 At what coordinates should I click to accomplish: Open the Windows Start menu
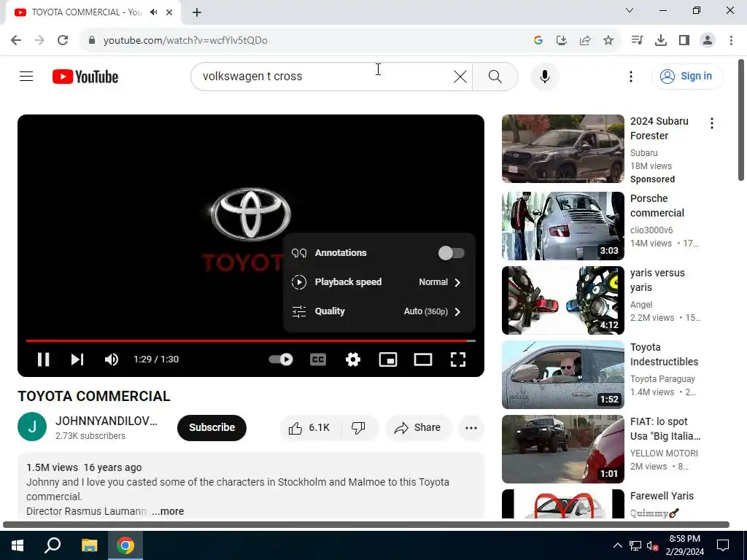point(18,545)
